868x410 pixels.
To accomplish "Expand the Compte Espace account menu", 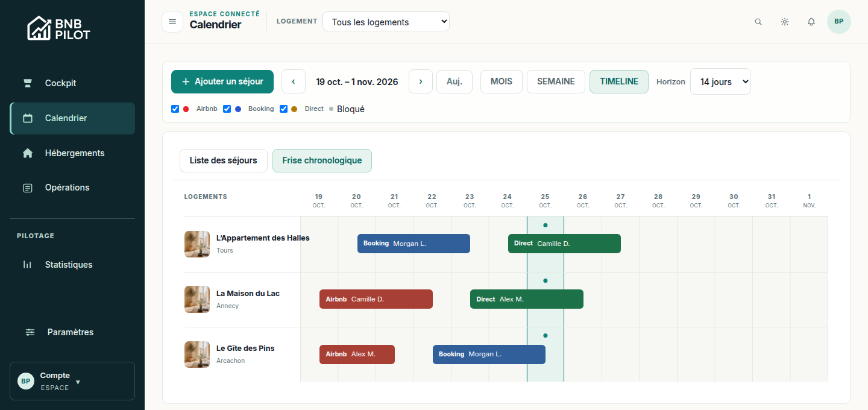I will pyautogui.click(x=72, y=381).
